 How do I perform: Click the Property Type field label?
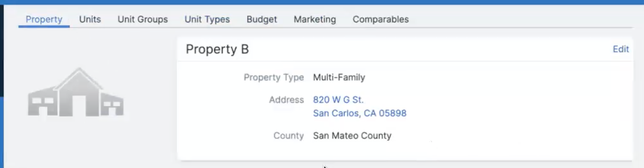[x=274, y=77]
